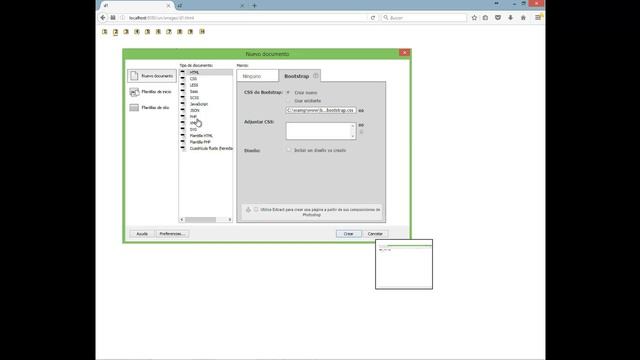Close the first browser tab
The height and width of the screenshot is (360, 640).
168,6
